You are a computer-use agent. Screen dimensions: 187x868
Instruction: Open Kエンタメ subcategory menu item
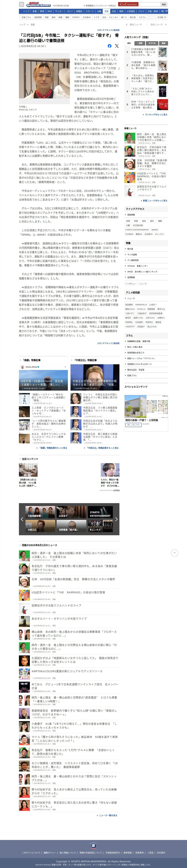pyautogui.click(x=114, y=17)
